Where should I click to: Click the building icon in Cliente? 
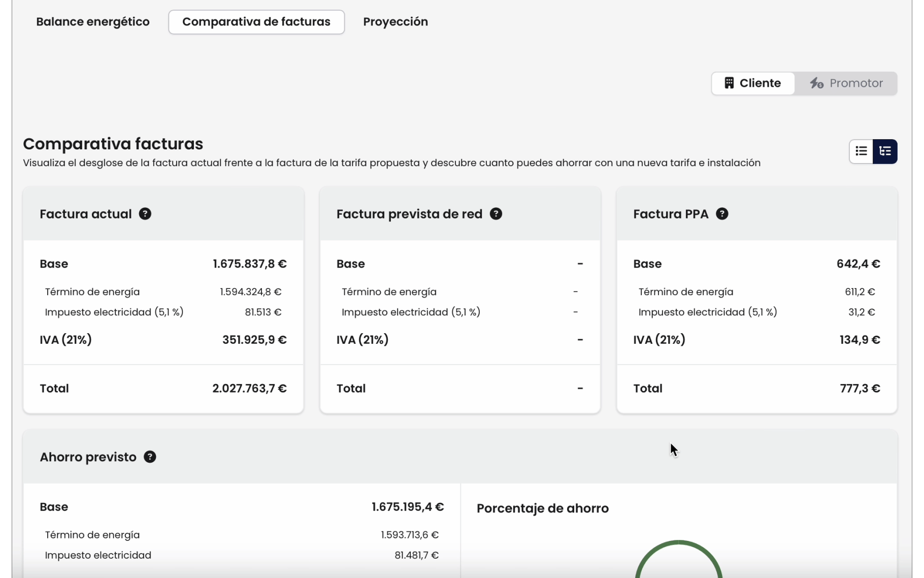pyautogui.click(x=729, y=83)
